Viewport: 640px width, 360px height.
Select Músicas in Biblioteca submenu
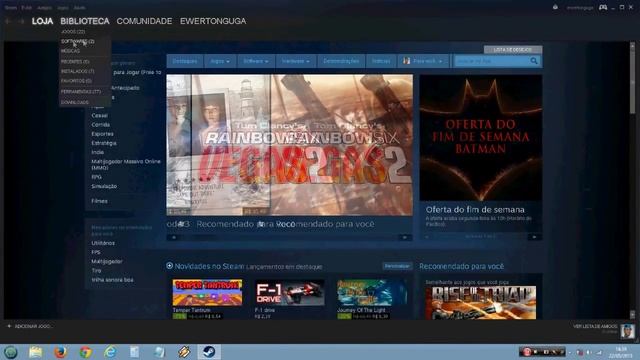(70, 51)
